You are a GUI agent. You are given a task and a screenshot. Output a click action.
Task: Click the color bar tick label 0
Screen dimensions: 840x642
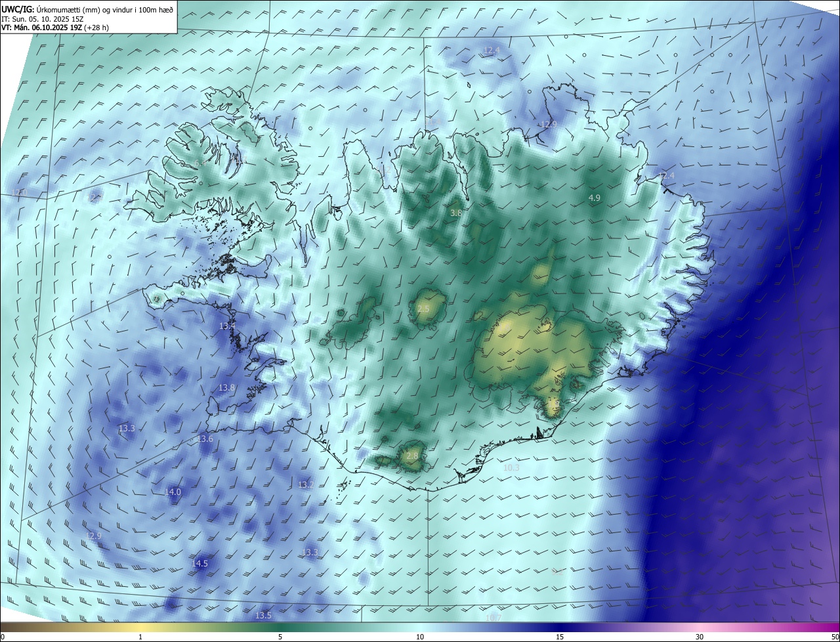coord(3,637)
